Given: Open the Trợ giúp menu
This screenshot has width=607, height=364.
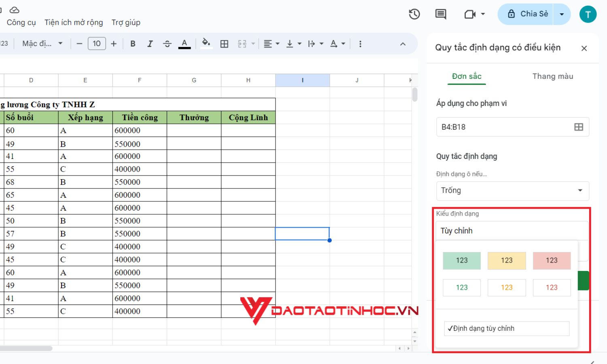Looking at the screenshot, I should [126, 23].
